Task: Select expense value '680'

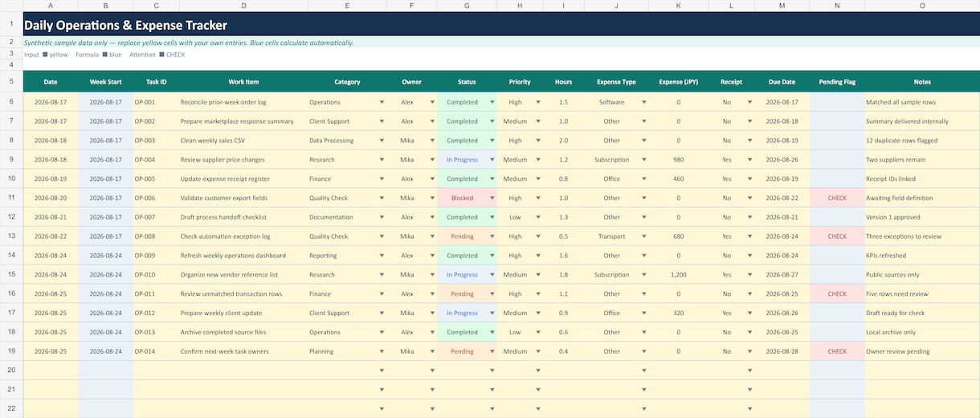Action: tap(679, 236)
